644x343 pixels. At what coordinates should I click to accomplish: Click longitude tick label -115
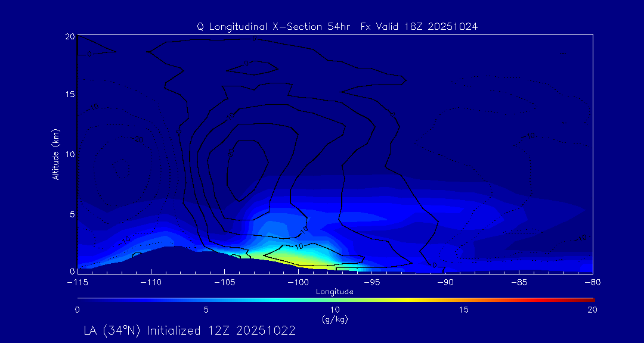pyautogui.click(x=77, y=283)
